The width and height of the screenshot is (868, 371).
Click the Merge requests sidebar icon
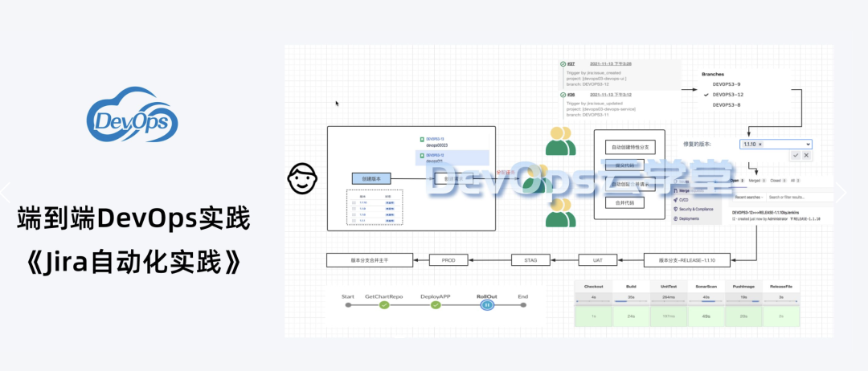(x=676, y=190)
